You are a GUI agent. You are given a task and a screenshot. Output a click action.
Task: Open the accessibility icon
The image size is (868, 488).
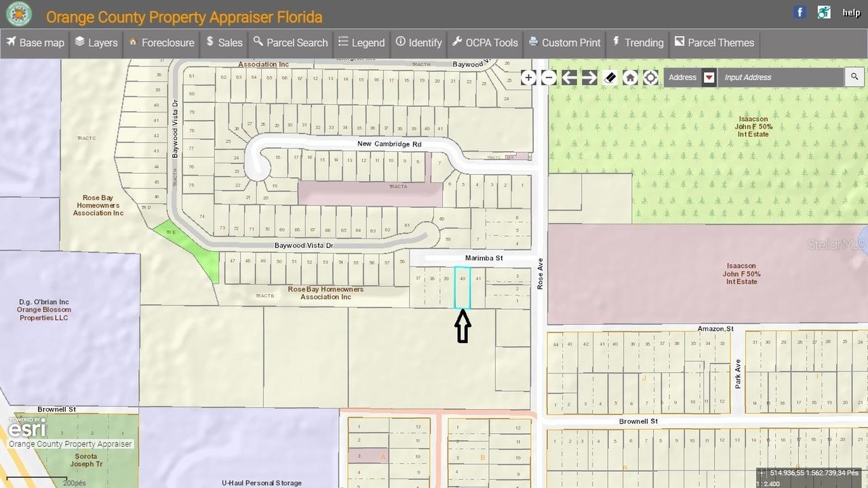(824, 12)
